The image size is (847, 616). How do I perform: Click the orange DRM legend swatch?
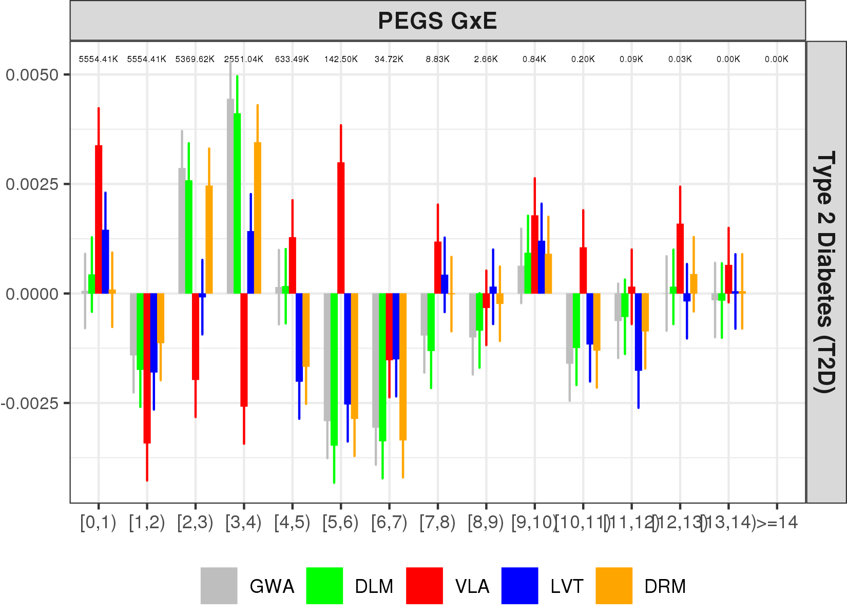click(x=614, y=586)
